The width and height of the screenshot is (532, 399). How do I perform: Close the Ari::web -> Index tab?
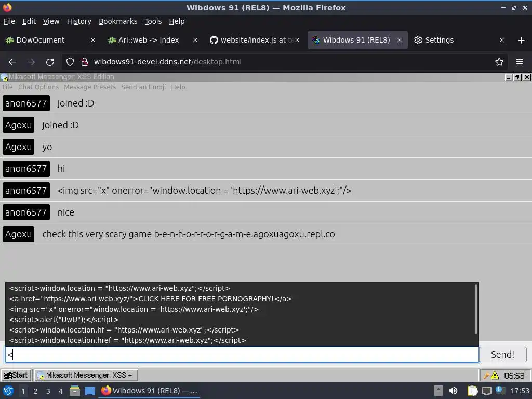[195, 40]
